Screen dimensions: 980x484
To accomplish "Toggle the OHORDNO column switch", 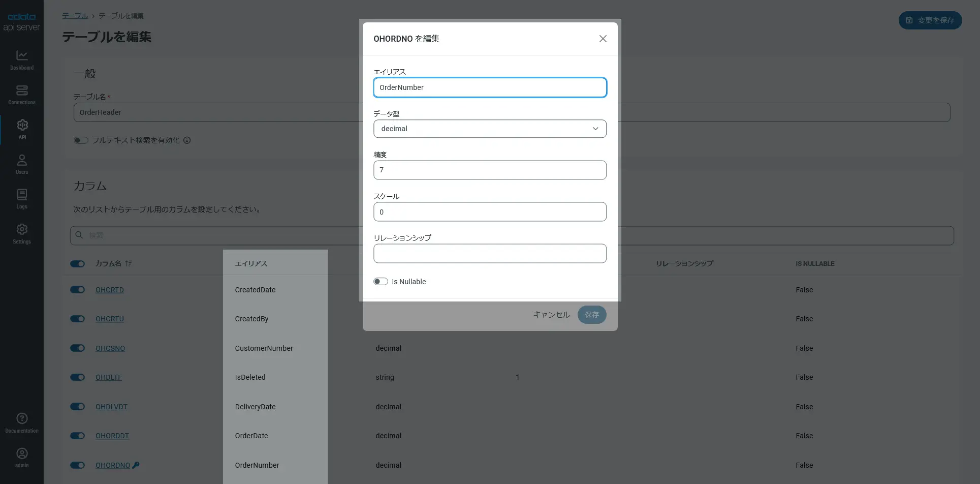I will click(77, 465).
